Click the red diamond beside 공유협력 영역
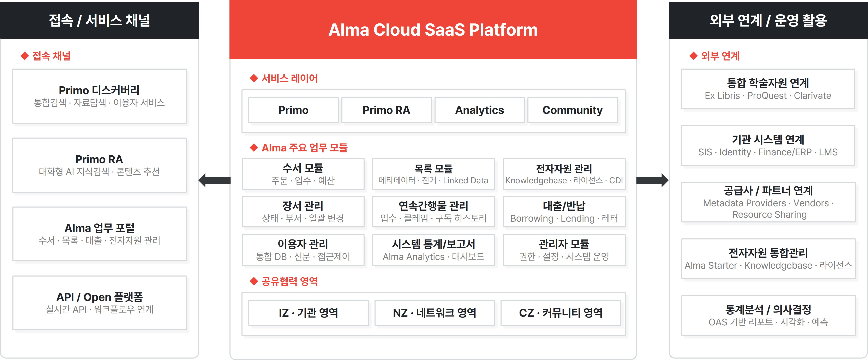The image size is (868, 360). click(254, 281)
